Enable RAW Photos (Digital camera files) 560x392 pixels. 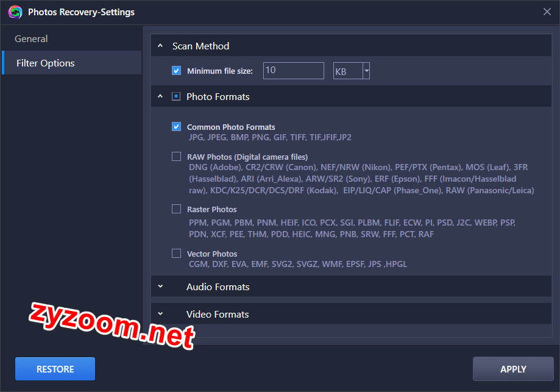(x=177, y=157)
